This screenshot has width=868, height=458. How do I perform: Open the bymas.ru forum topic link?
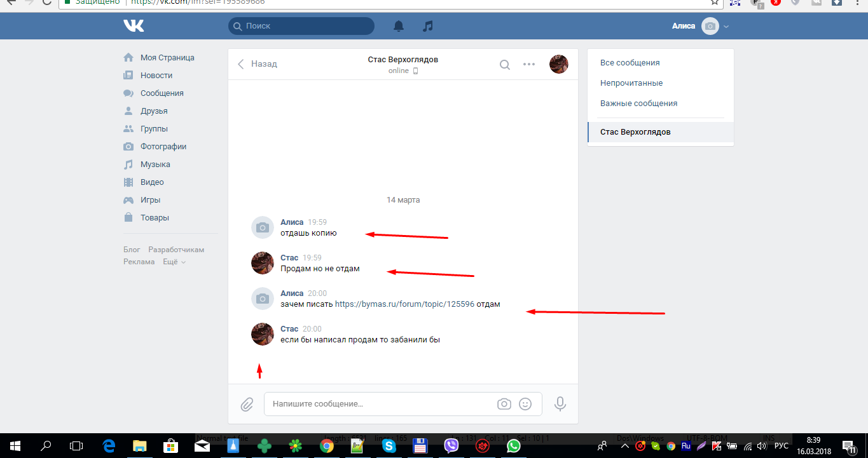404,304
